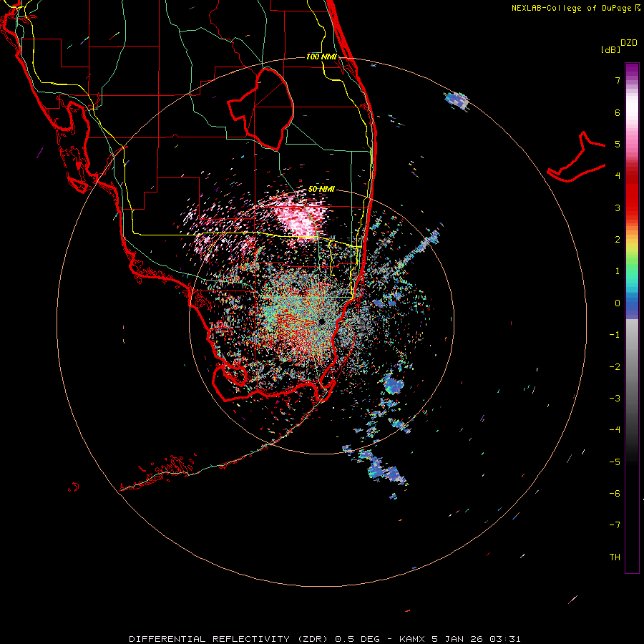The height and width of the screenshot is (644, 644).
Task: Click the -6 value on the color scale
Action: tap(615, 494)
